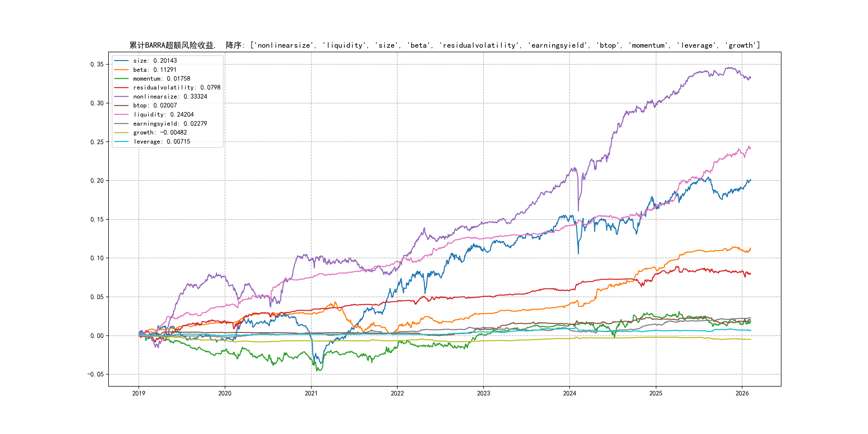Click the 0.00 y-axis tick label
Screen dimensions: 868x434
(97, 336)
